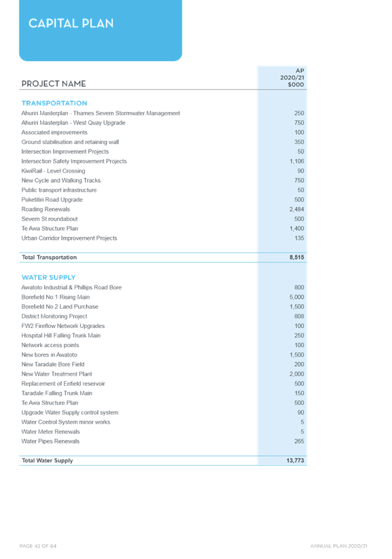
Task: Select the ANNUAL PLAN 2020/21 footer text
Action: click(x=338, y=546)
